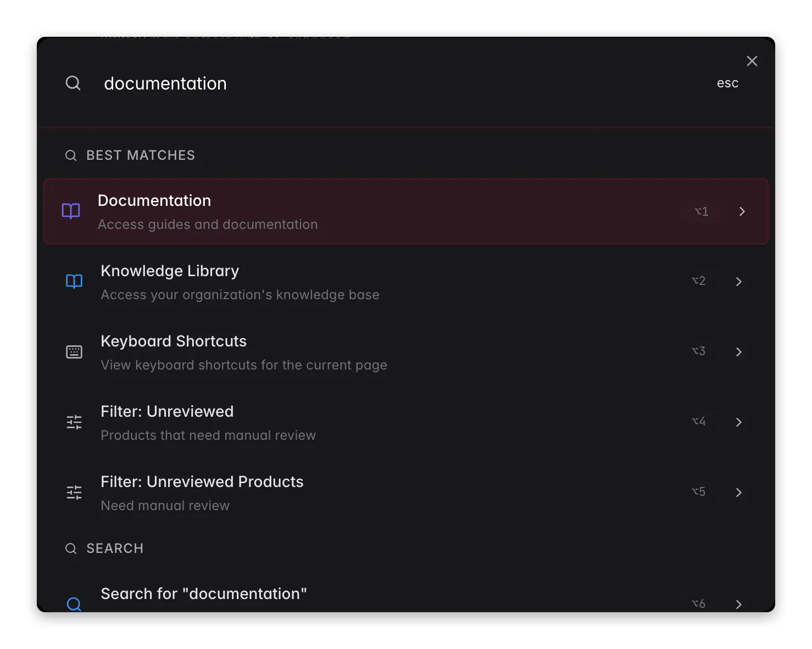The height and width of the screenshot is (649, 812).
Task: Click the Need manual review subtitle
Action: click(165, 506)
